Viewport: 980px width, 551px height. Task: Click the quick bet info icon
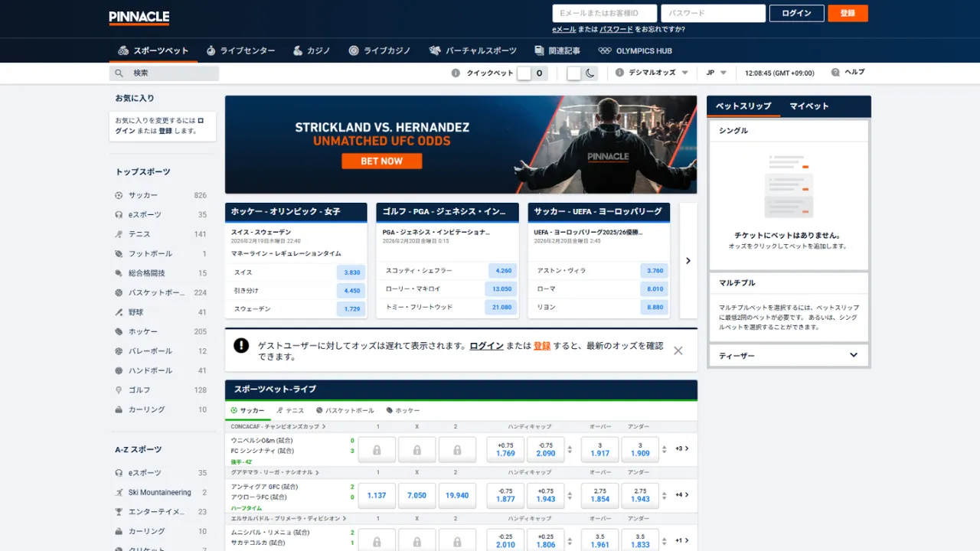456,73
